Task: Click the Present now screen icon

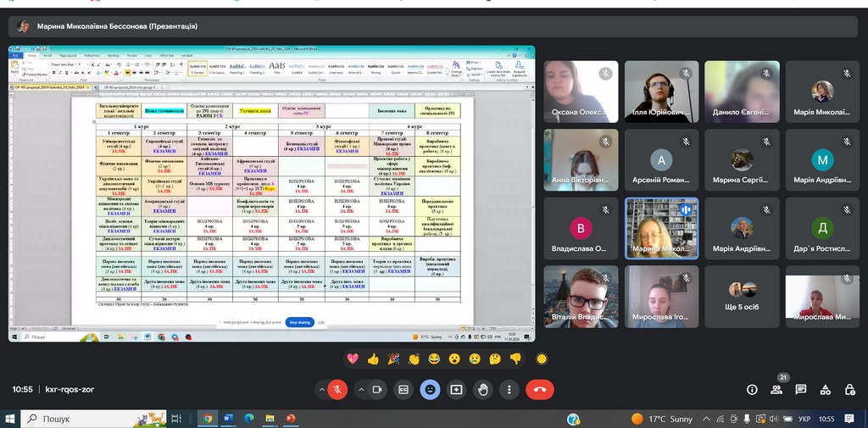Action: point(457,389)
